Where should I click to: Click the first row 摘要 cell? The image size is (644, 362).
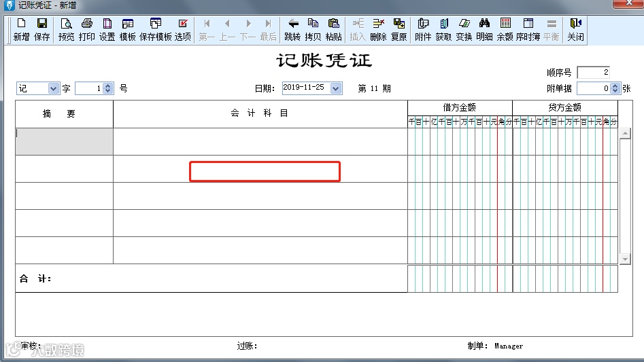(64, 141)
